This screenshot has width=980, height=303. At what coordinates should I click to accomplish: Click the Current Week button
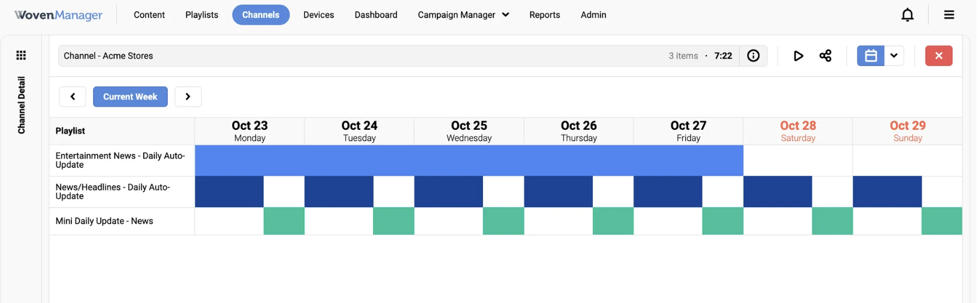(130, 97)
